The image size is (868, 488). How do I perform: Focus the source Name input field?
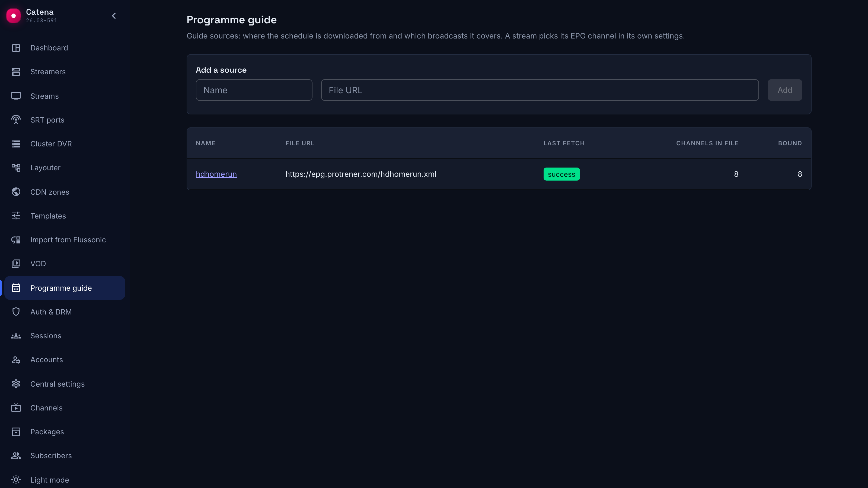(254, 90)
